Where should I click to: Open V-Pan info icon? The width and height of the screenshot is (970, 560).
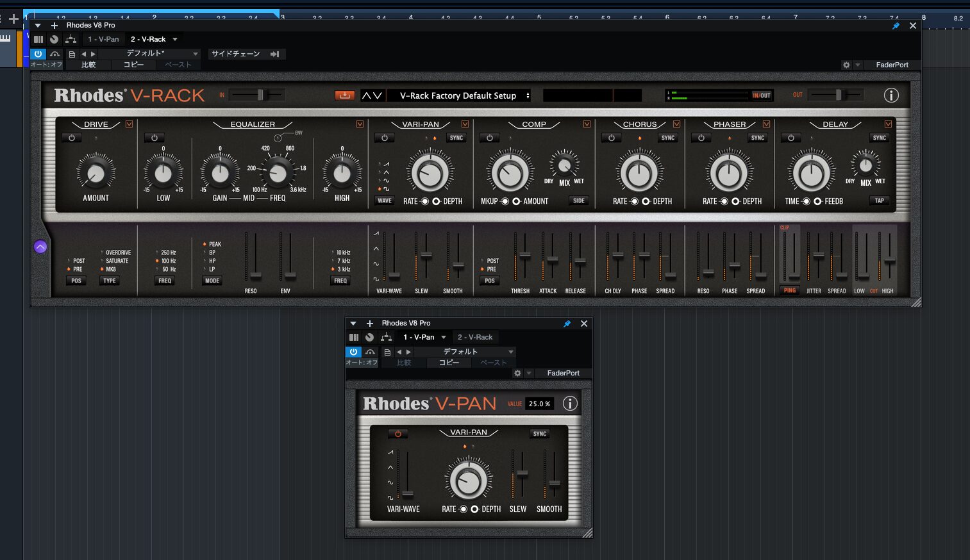(570, 404)
